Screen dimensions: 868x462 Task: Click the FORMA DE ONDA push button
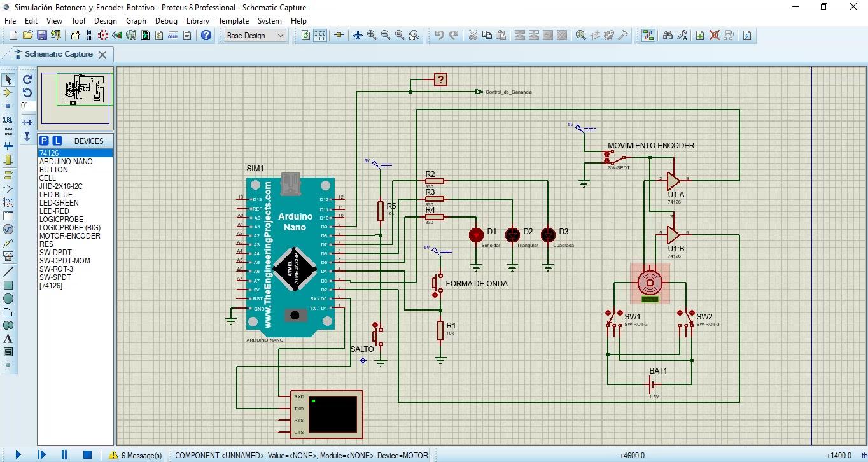point(437,284)
